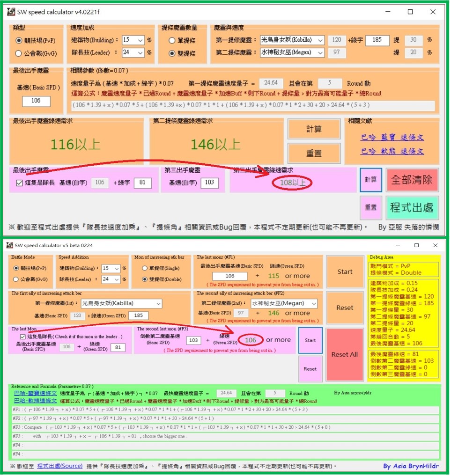451x476 pixels.
Task: Click #F2 formula row in v5 window
Action: [225, 418]
